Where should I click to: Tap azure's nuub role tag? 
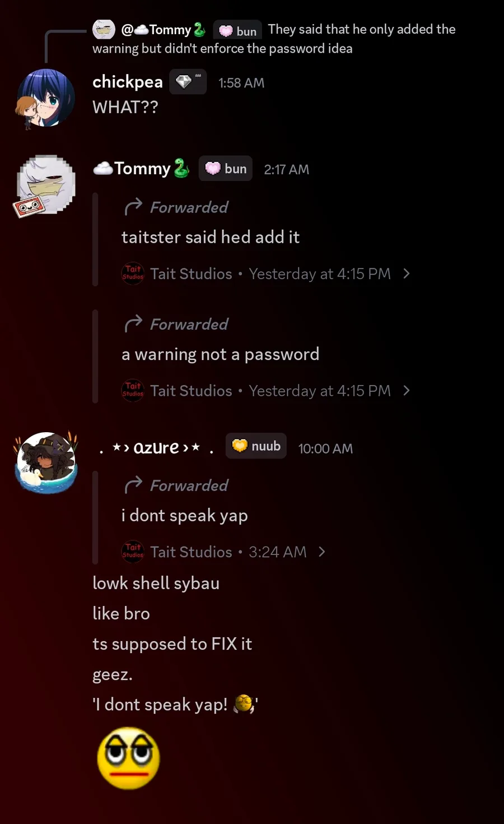click(256, 446)
